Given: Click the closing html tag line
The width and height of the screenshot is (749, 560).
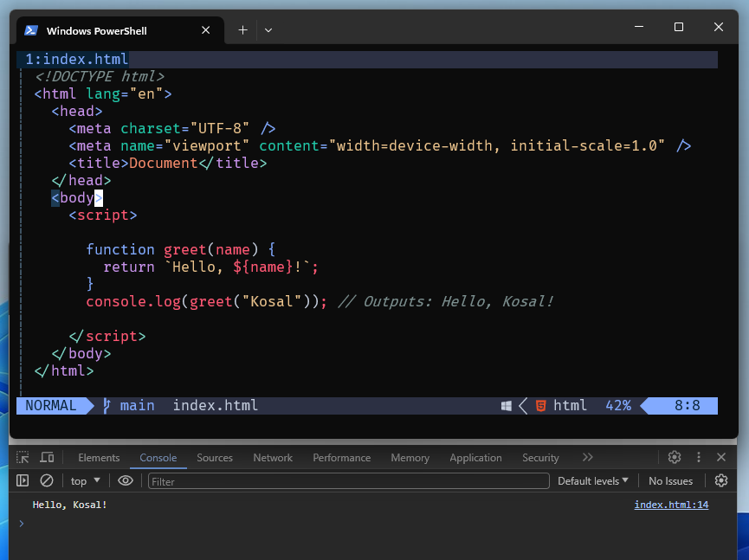Looking at the screenshot, I should coord(64,371).
